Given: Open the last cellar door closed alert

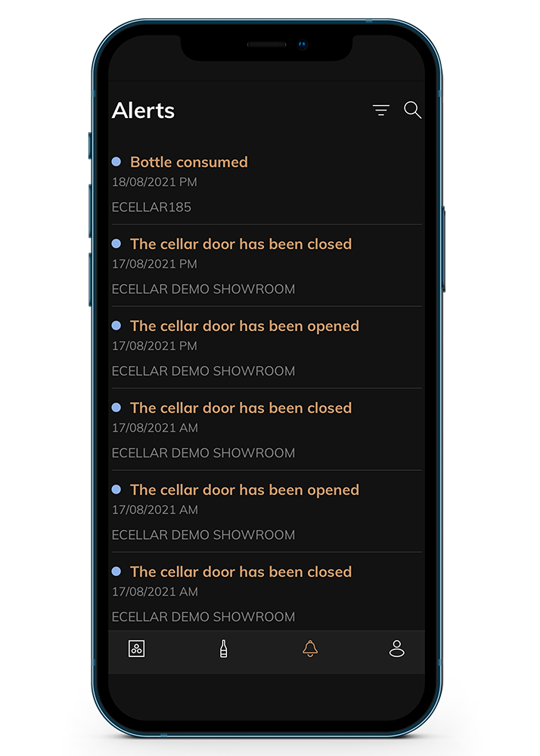Looking at the screenshot, I should pyautogui.click(x=267, y=592).
